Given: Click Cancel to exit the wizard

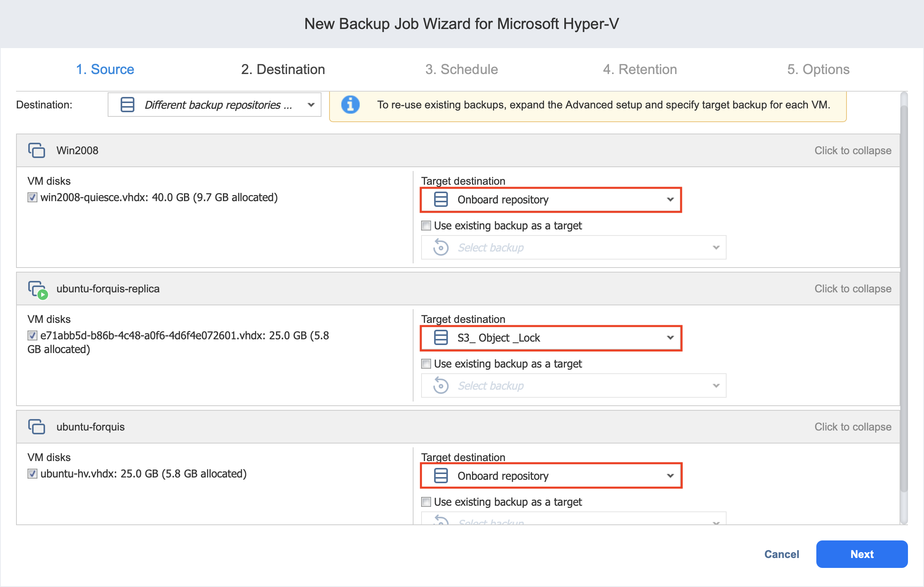Looking at the screenshot, I should (781, 555).
